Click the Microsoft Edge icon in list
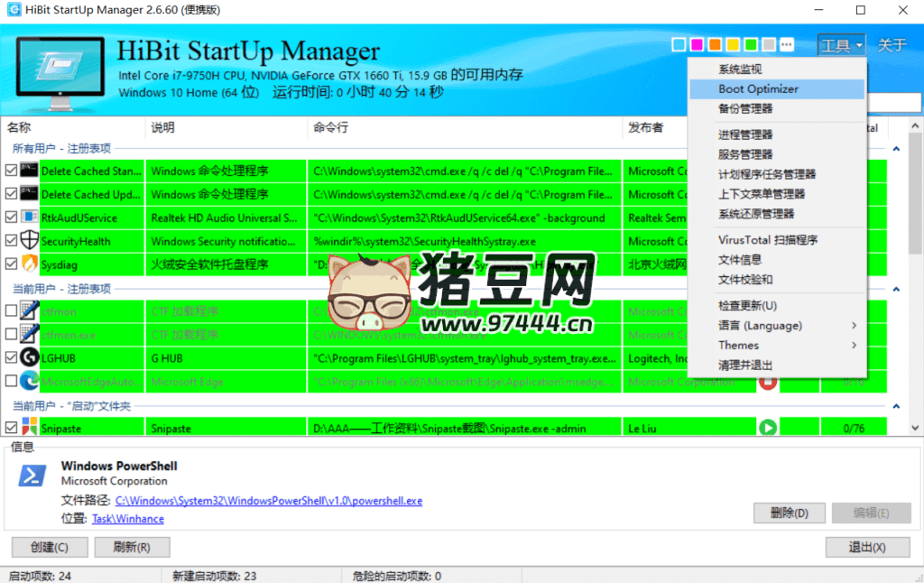The height and width of the screenshot is (583, 924). click(x=29, y=382)
